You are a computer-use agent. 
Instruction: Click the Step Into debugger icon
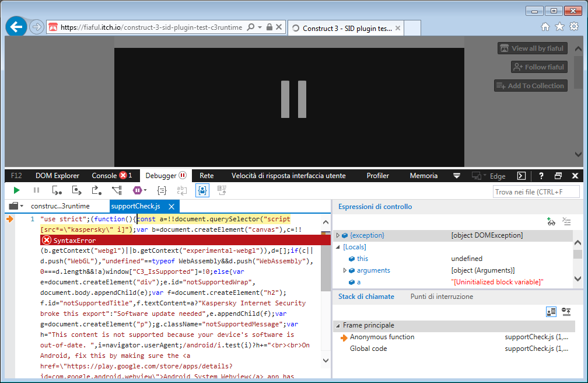coord(57,190)
